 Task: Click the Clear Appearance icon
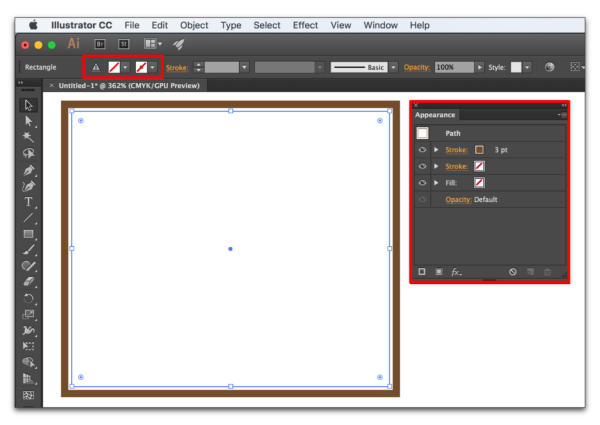coord(512,272)
